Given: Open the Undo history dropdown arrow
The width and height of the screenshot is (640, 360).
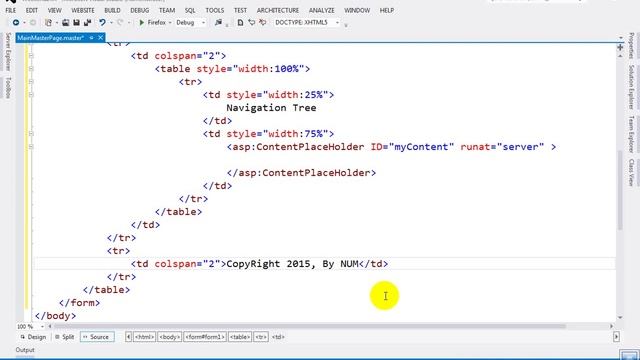Looking at the screenshot, I should click(x=111, y=23).
